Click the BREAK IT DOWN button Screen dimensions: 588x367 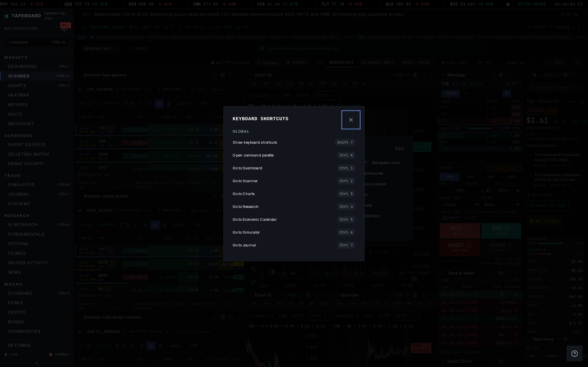point(547,206)
